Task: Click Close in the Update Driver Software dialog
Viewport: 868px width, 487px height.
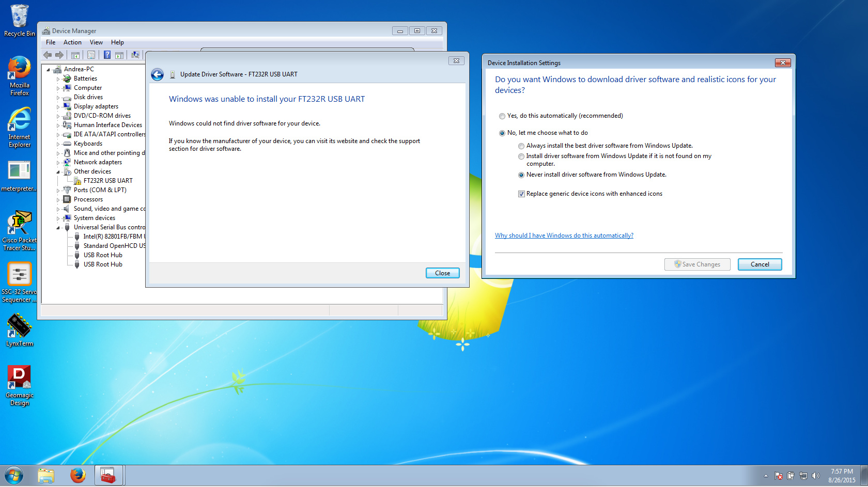Action: [x=443, y=273]
